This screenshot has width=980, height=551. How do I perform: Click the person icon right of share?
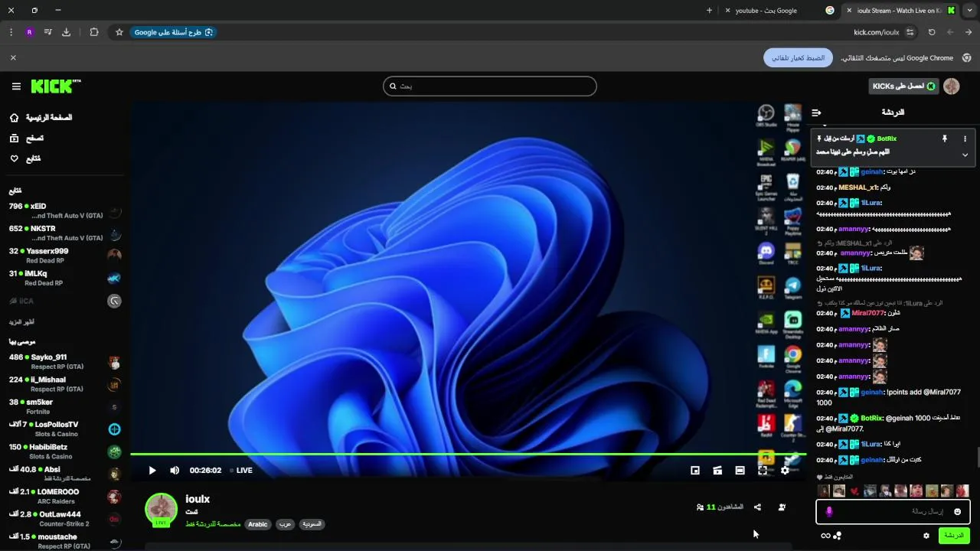point(782,507)
